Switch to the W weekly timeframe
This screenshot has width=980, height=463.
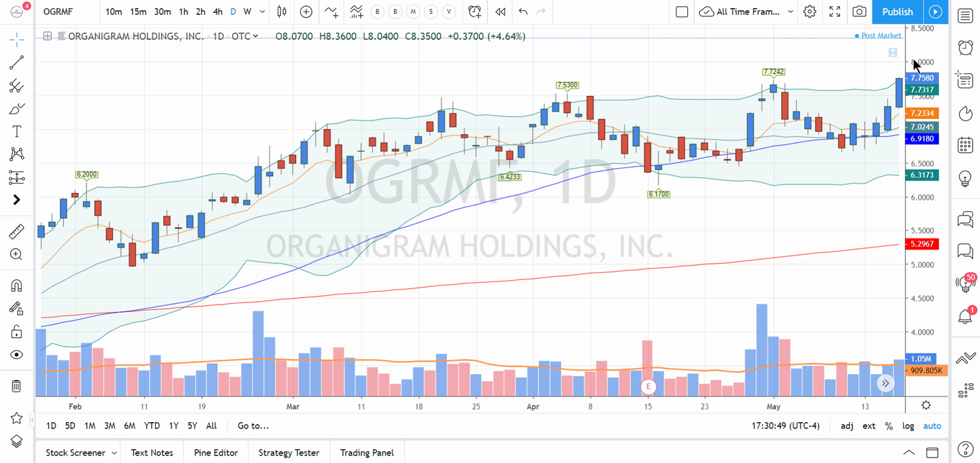(x=247, y=12)
